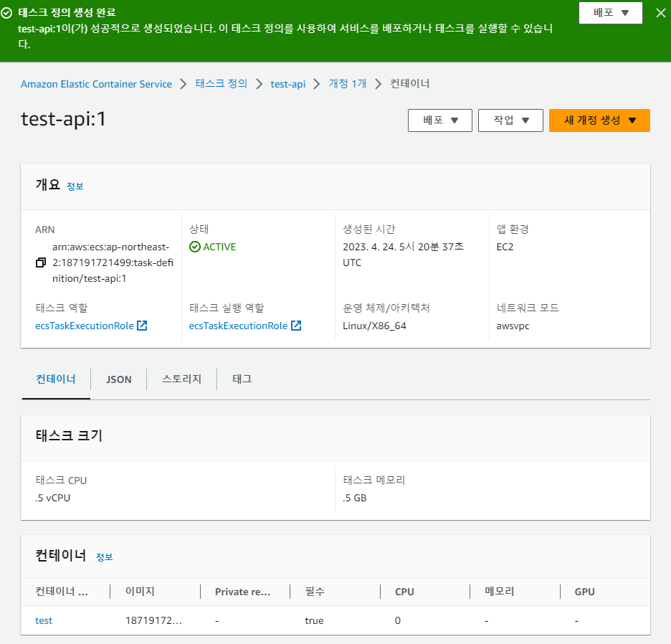Expand the 작업 dropdown button
Image resolution: width=671 pixels, height=644 pixels.
pos(510,120)
